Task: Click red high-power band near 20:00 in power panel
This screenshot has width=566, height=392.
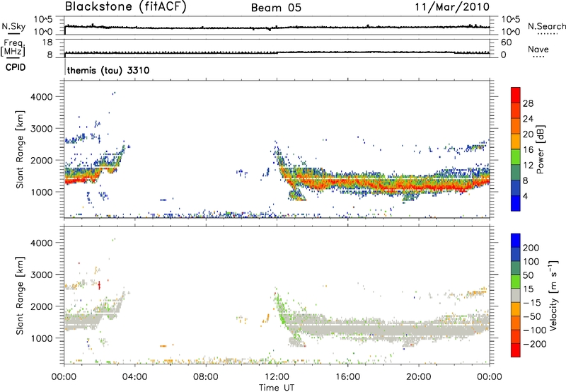Action: pos(419,188)
